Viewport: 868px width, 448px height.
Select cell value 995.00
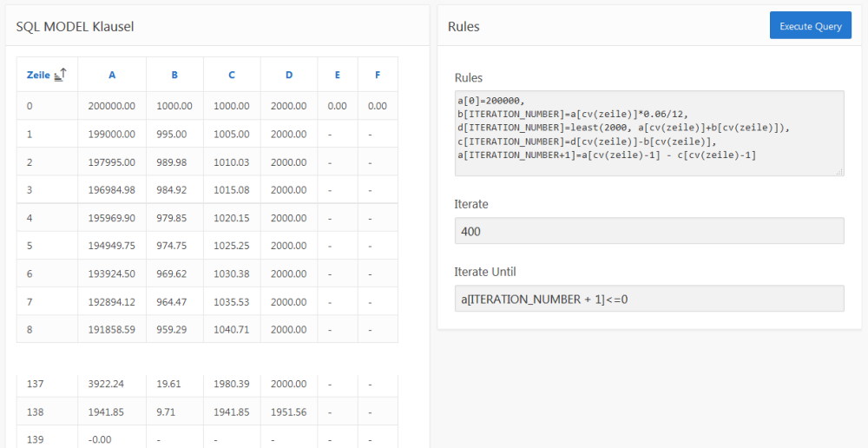pyautogui.click(x=172, y=134)
